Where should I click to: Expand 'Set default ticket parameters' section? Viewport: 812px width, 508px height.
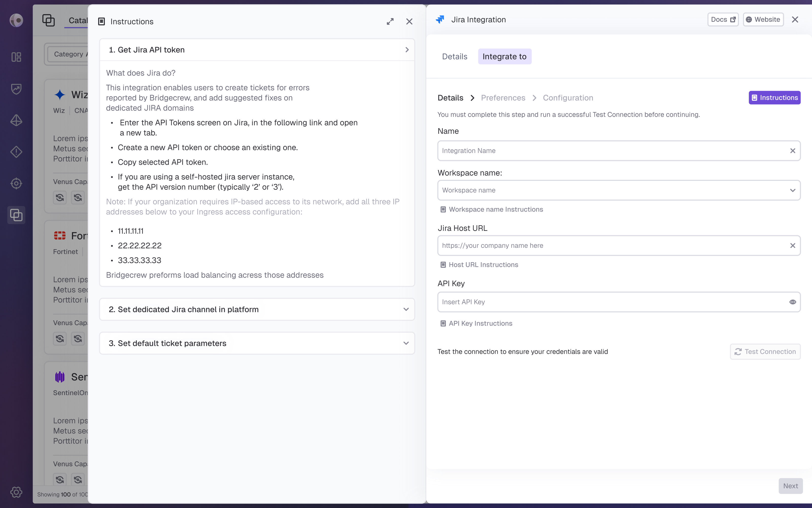pos(257,343)
